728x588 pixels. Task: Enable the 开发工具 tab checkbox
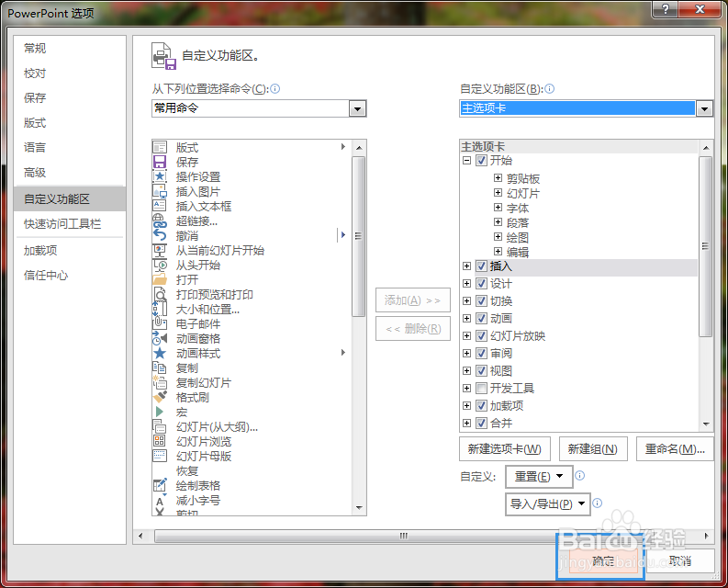[481, 388]
